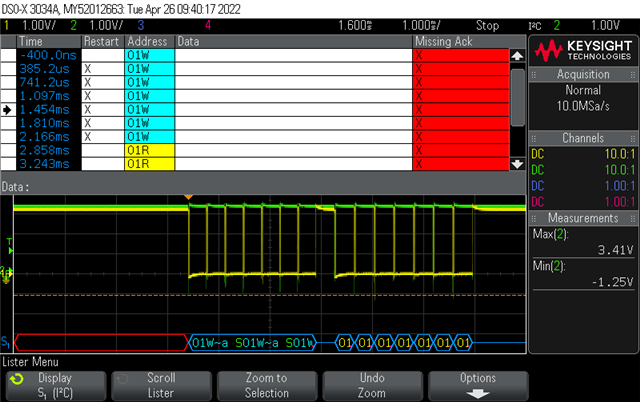Click the S1 serial decode label
The width and height of the screenshot is (640, 402).
click(5, 342)
